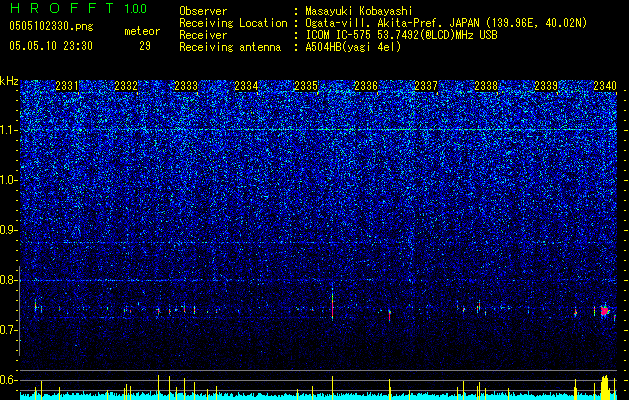Image resolution: width=629 pixels, height=400 pixels.
Task: Click the 2333 time label
Action: [186, 86]
